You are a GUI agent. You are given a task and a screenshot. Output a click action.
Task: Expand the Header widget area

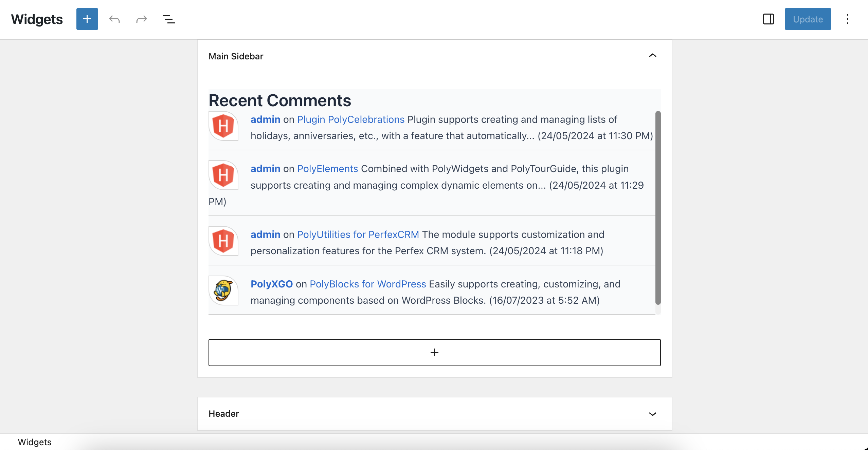[x=652, y=414]
